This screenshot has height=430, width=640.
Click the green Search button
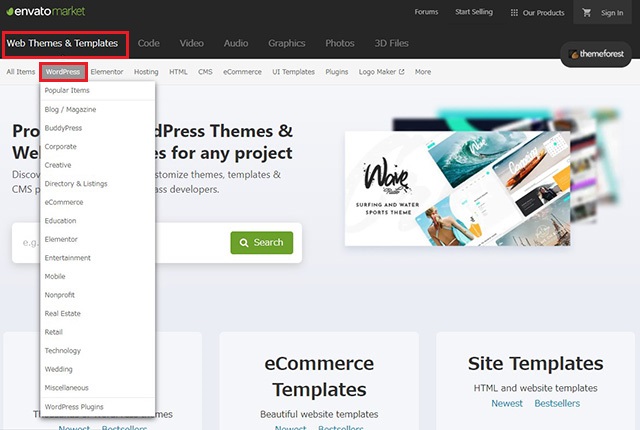(262, 243)
